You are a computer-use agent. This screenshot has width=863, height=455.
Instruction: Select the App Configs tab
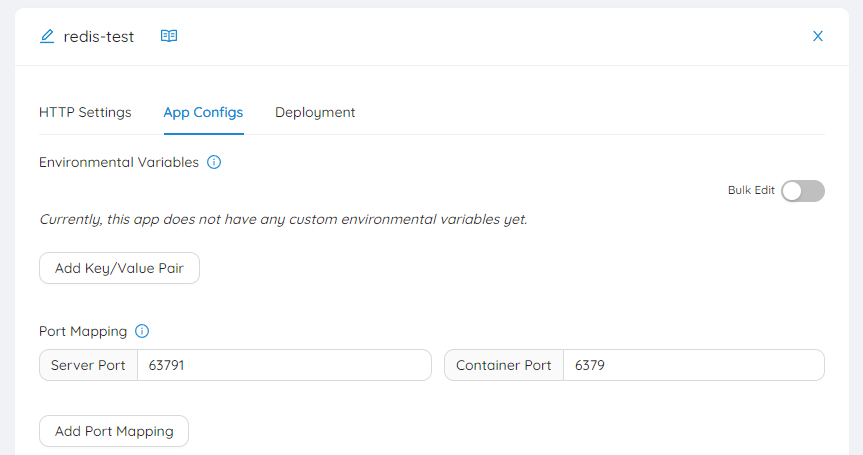[x=203, y=112]
